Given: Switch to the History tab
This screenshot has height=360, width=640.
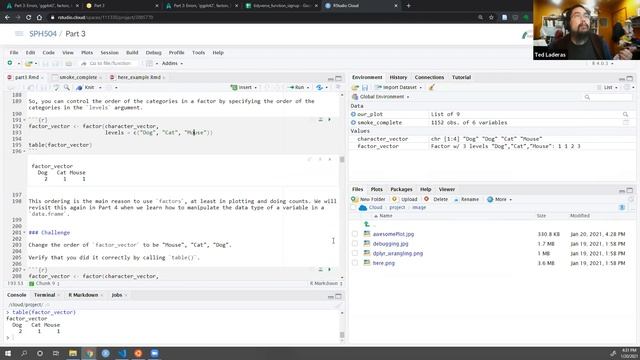Looking at the screenshot, I should point(398,77).
